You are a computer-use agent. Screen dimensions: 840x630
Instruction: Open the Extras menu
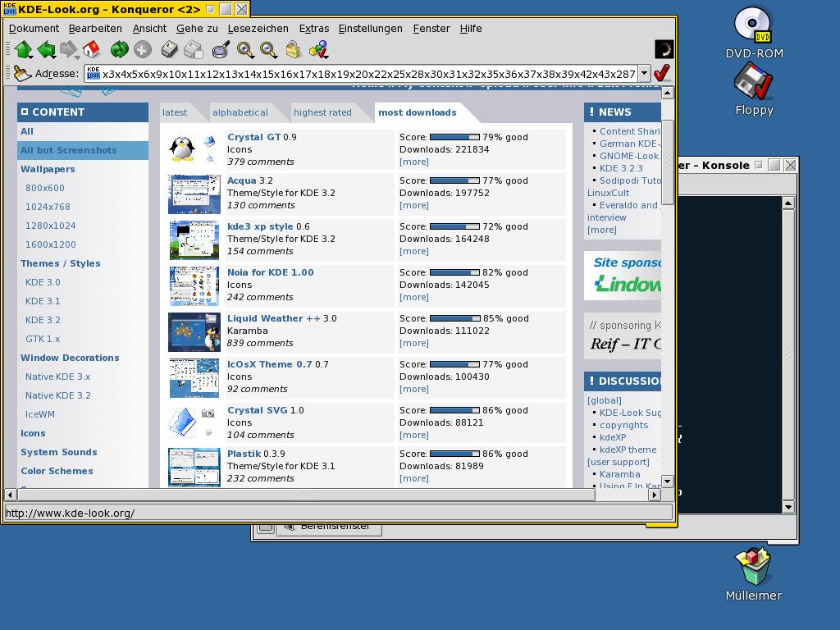[x=314, y=29]
